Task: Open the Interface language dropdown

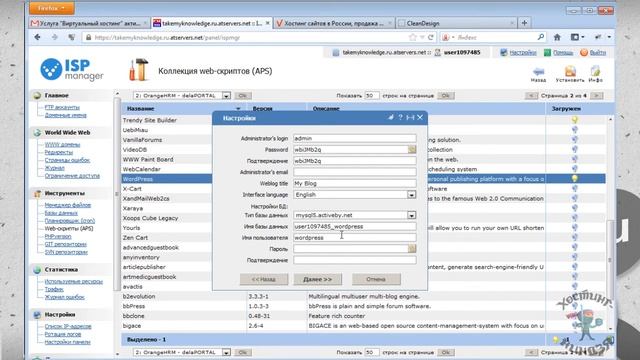Action: tap(355, 195)
